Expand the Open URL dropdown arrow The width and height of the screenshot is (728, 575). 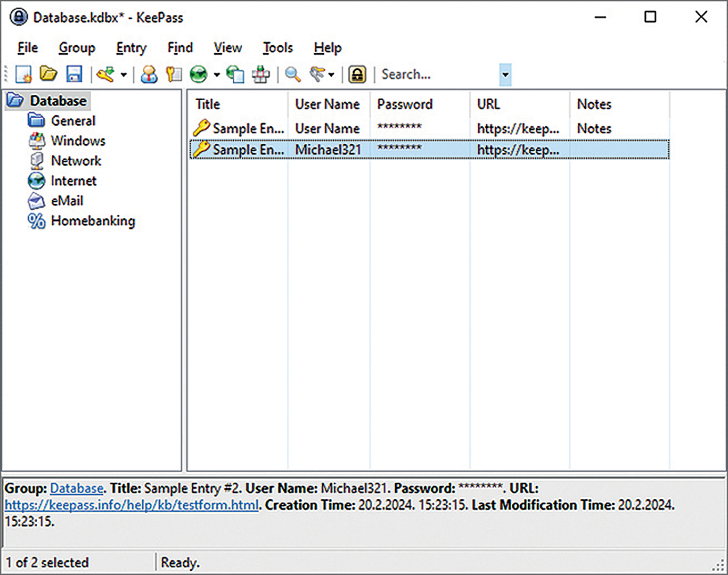tap(217, 75)
